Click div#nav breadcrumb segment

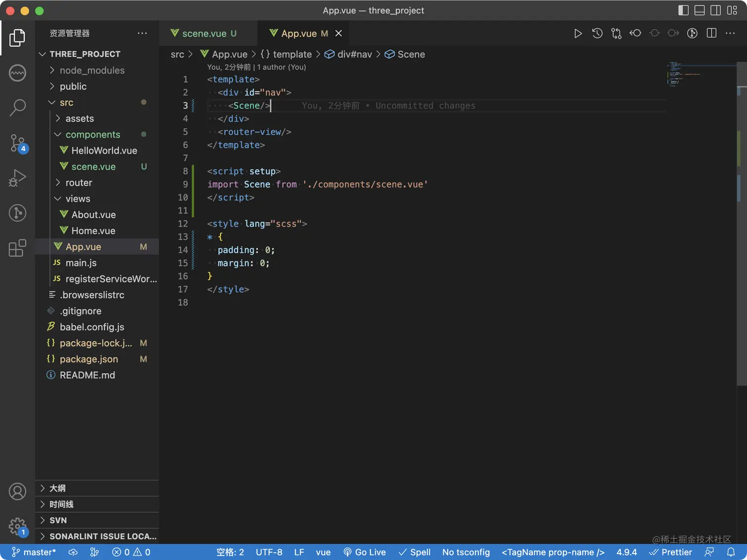[348, 54]
